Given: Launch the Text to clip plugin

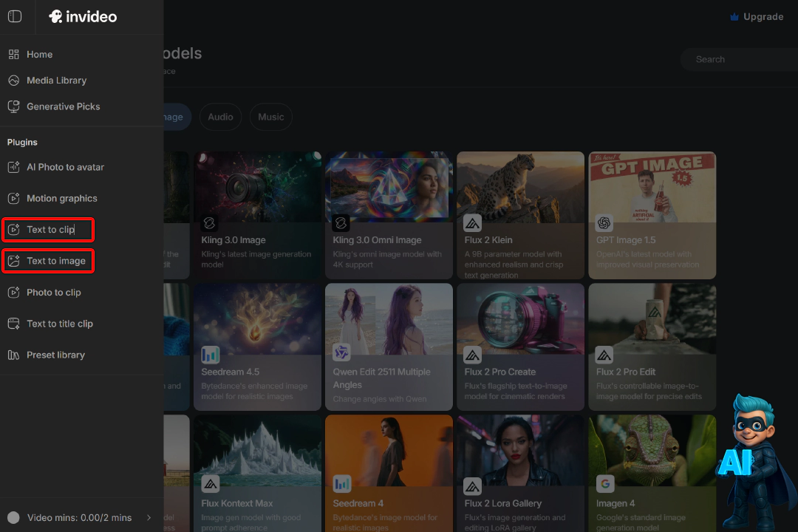Looking at the screenshot, I should [49, 230].
